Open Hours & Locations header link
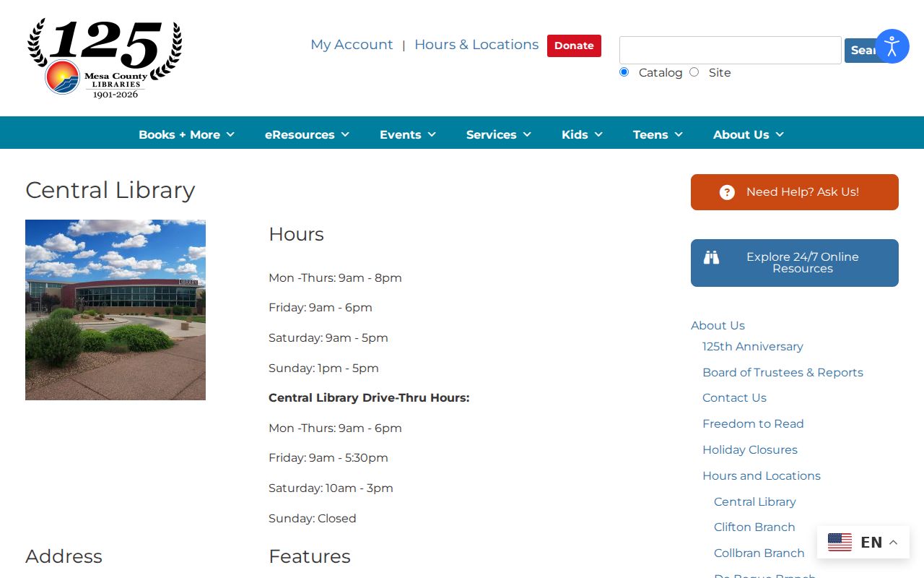 (x=476, y=45)
